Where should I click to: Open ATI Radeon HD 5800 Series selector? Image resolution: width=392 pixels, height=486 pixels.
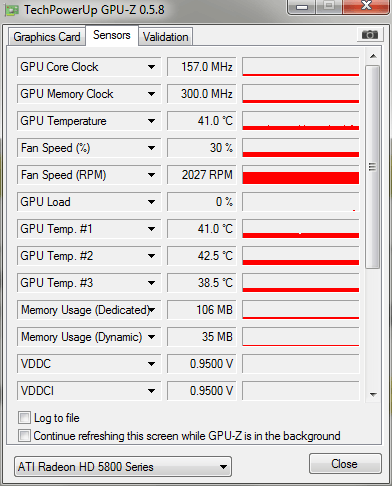pos(123,467)
